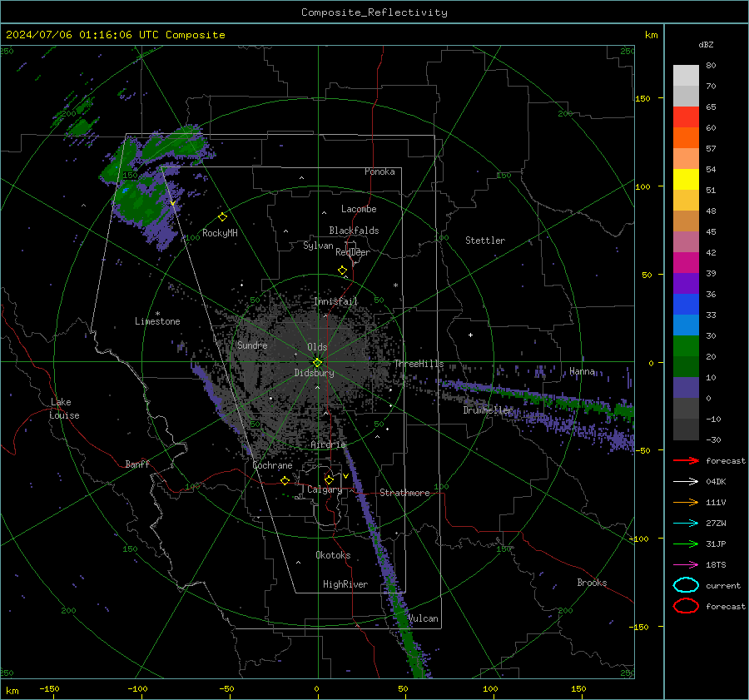The width and height of the screenshot is (749, 700).
Task: Click the dBZ legend heading
Action: pyautogui.click(x=706, y=44)
